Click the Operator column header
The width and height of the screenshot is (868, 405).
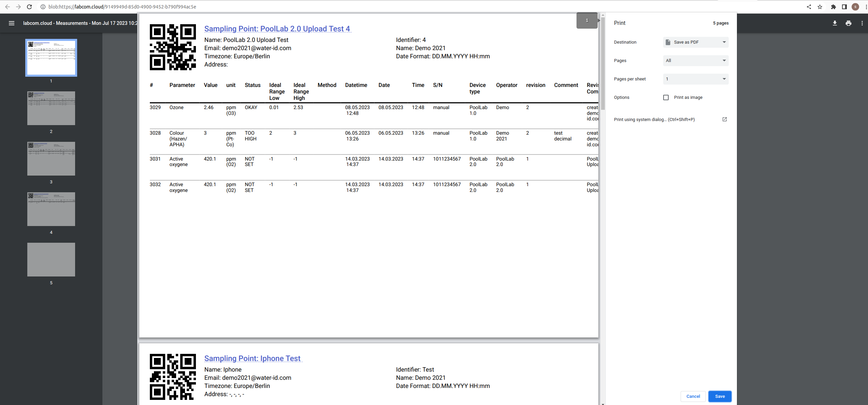[507, 85]
